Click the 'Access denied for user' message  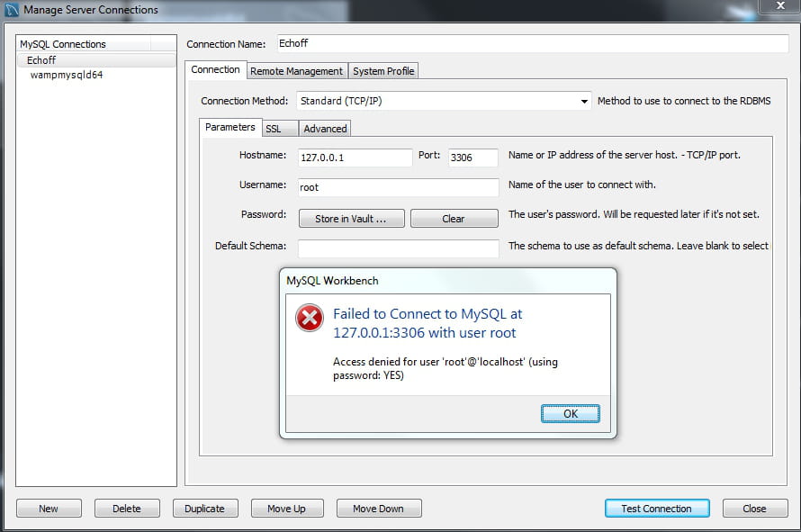coord(445,368)
